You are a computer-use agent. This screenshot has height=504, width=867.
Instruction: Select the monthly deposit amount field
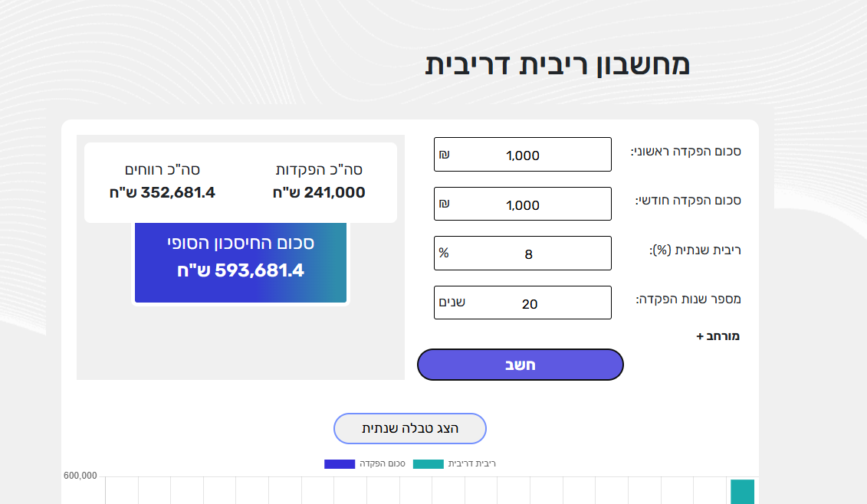point(523,205)
